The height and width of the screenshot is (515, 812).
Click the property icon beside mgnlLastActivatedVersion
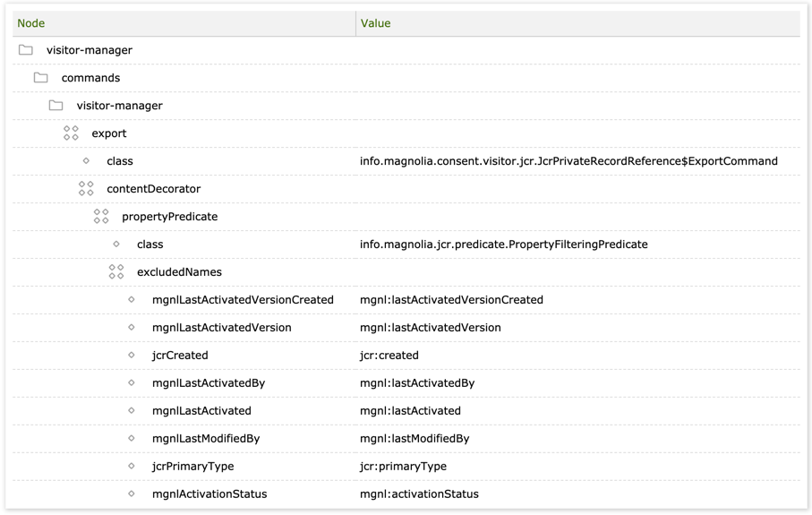point(131,328)
